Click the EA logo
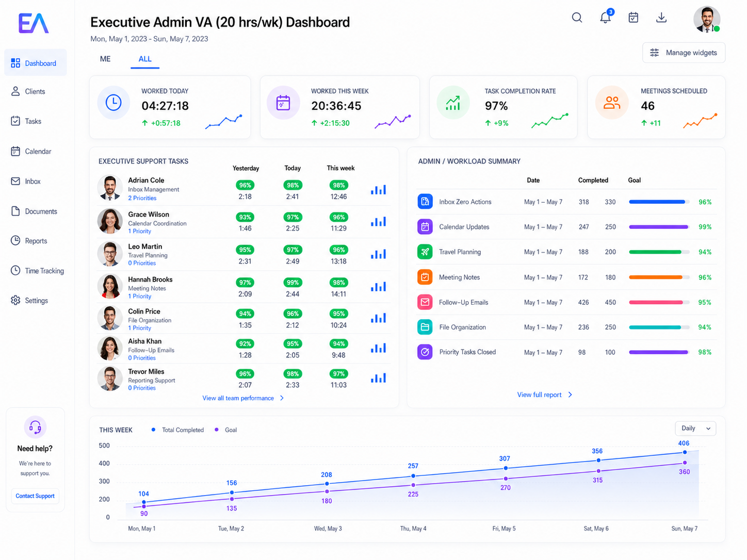 [x=34, y=23]
